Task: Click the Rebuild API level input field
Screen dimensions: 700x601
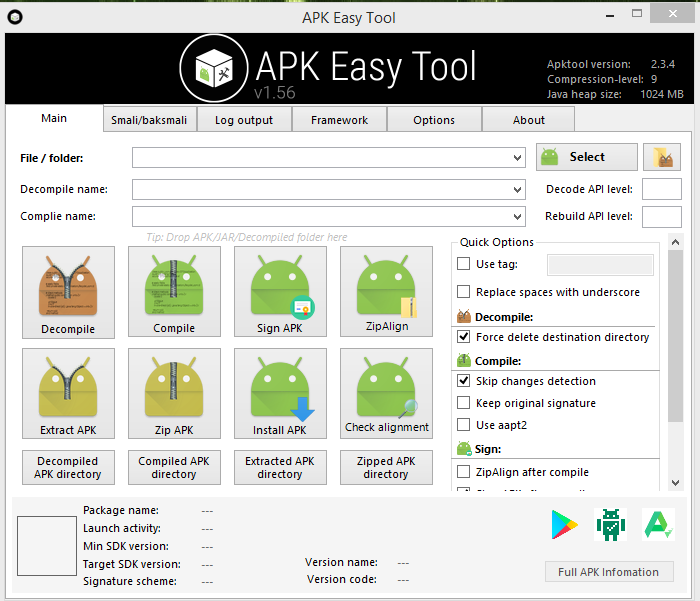Action: (x=662, y=217)
